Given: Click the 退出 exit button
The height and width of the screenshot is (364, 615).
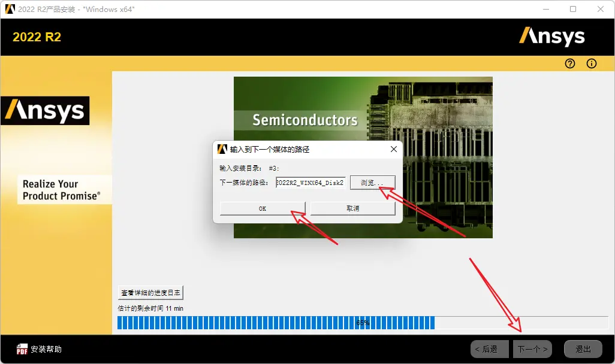Looking at the screenshot, I should (x=583, y=349).
